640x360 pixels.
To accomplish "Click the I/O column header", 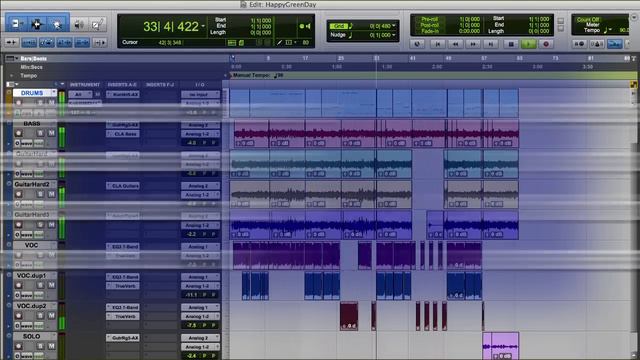I will [200, 84].
